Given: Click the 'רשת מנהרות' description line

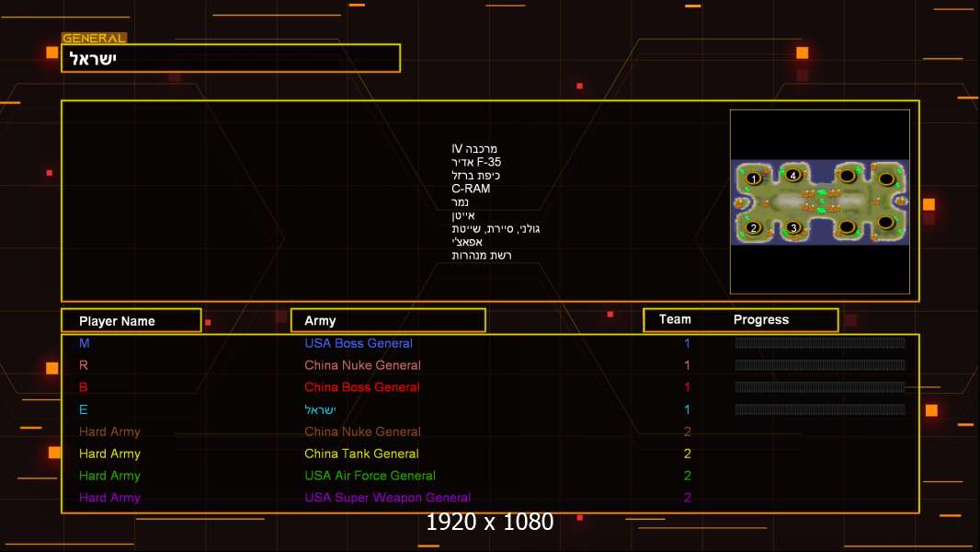Looking at the screenshot, I should point(481,255).
